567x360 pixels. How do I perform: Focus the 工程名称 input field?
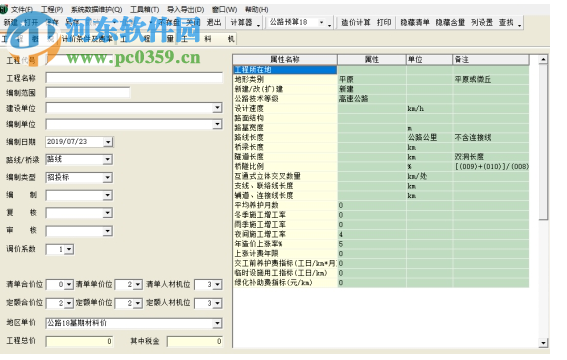(x=134, y=78)
